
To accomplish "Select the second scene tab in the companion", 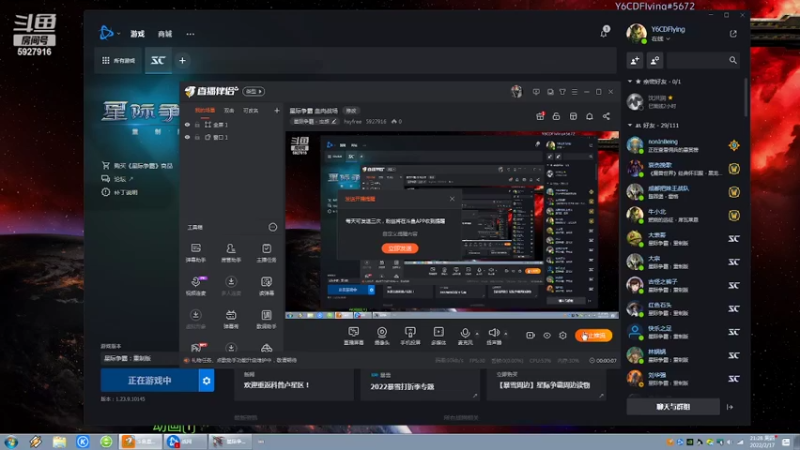I will coord(229,110).
